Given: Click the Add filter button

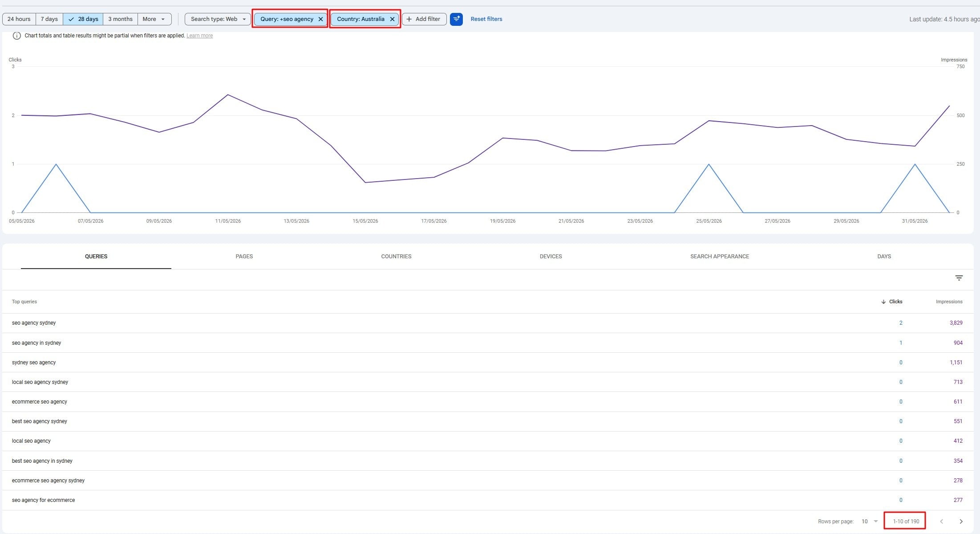Looking at the screenshot, I should pos(424,19).
